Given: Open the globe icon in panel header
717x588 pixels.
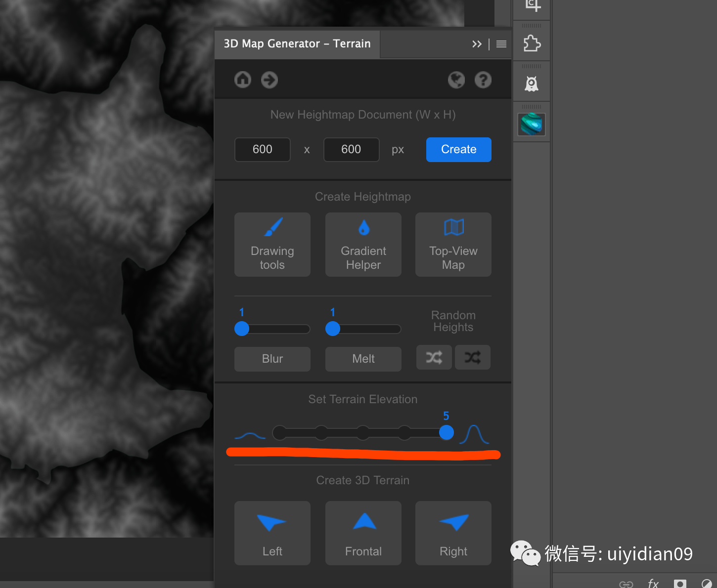Looking at the screenshot, I should tap(456, 80).
